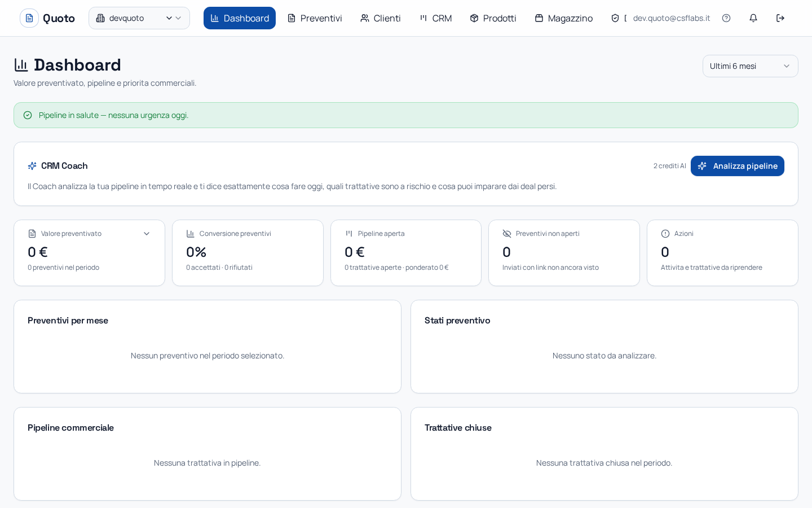Image resolution: width=812 pixels, height=508 pixels.
Task: Click the document icon in Valore preventivato card
Action: pos(32,234)
